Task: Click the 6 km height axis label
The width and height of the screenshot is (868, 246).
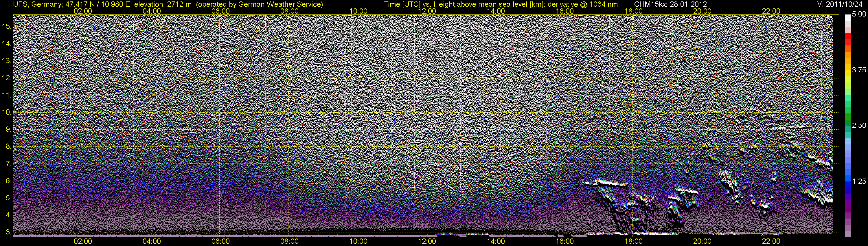Action: [x=8, y=181]
